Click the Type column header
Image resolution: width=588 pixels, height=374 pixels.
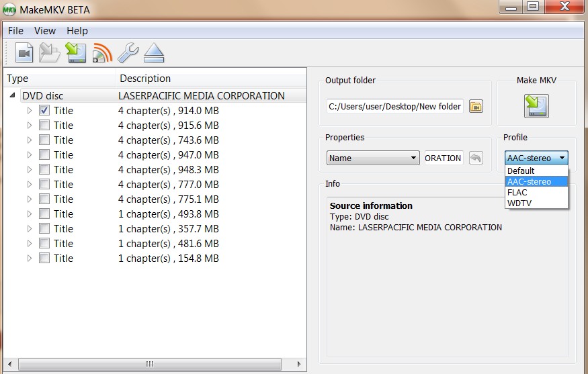(x=60, y=79)
